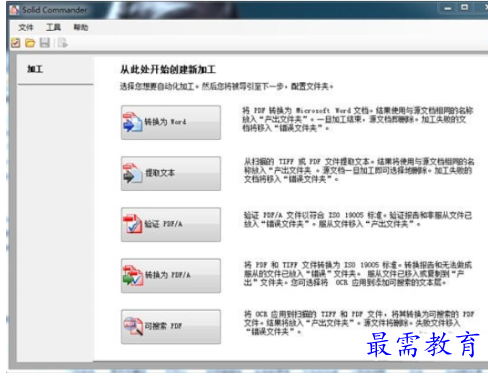Screen dimensions: 488x376
Task: Click the 验证 PDF/A button
Action: click(x=171, y=224)
